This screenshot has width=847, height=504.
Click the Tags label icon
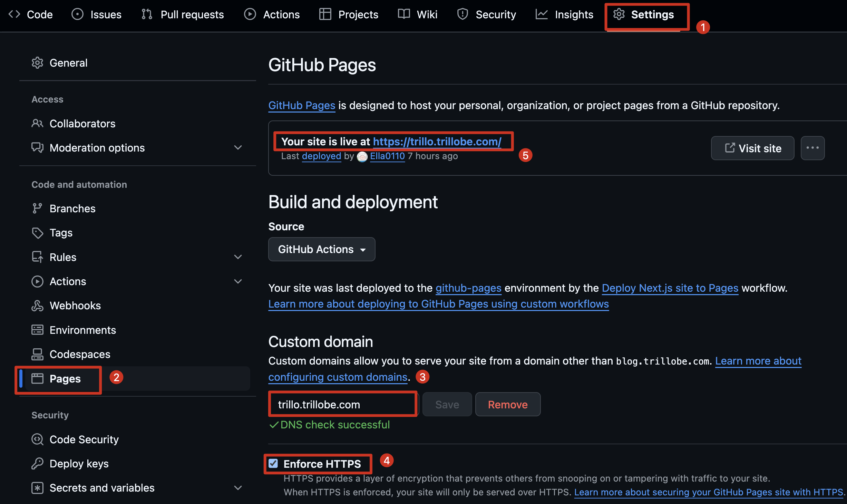point(37,233)
